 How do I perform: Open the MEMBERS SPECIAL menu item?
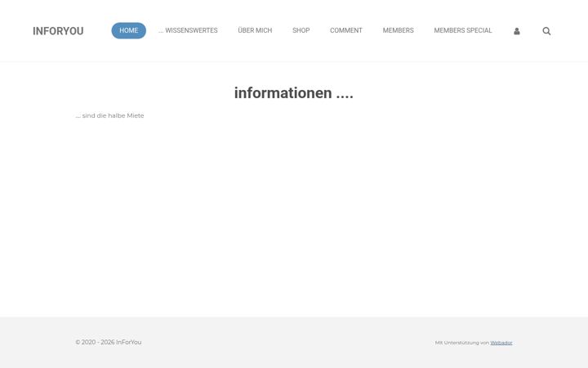463,30
